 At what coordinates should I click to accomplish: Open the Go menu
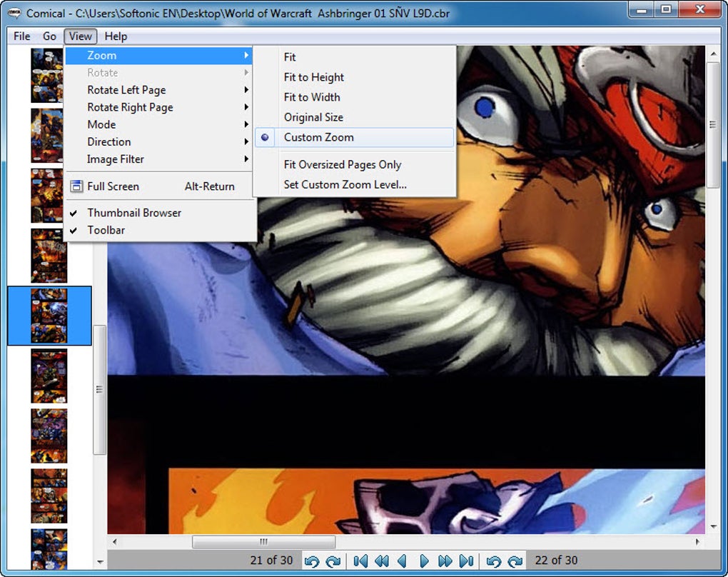[49, 36]
